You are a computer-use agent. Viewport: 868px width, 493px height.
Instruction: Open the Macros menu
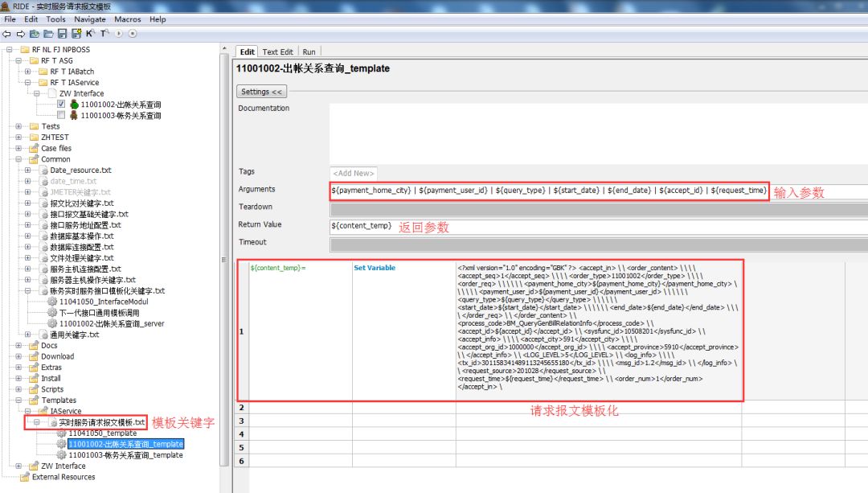point(127,18)
